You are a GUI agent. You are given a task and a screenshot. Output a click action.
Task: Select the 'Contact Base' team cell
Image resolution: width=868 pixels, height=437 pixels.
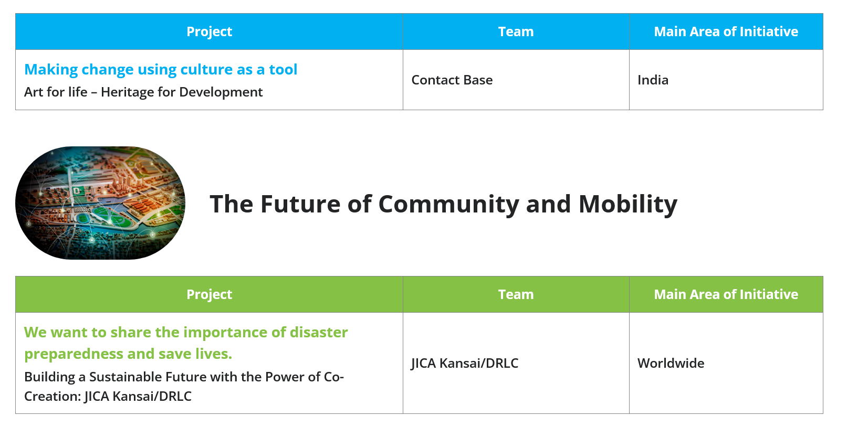[x=452, y=80]
